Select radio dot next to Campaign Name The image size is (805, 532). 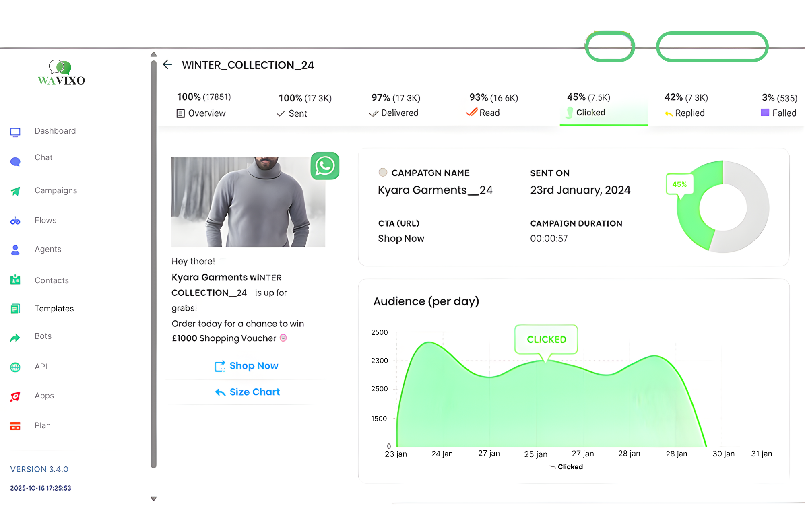(383, 172)
